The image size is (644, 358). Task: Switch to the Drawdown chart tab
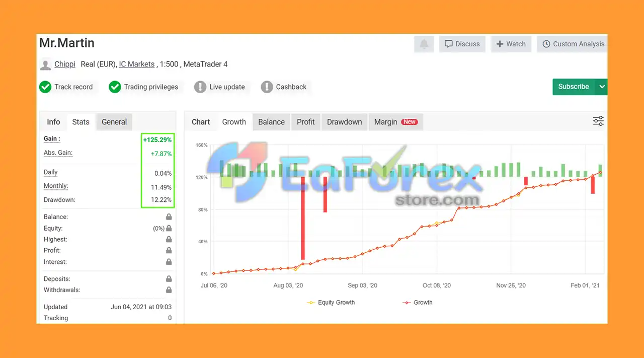click(344, 122)
